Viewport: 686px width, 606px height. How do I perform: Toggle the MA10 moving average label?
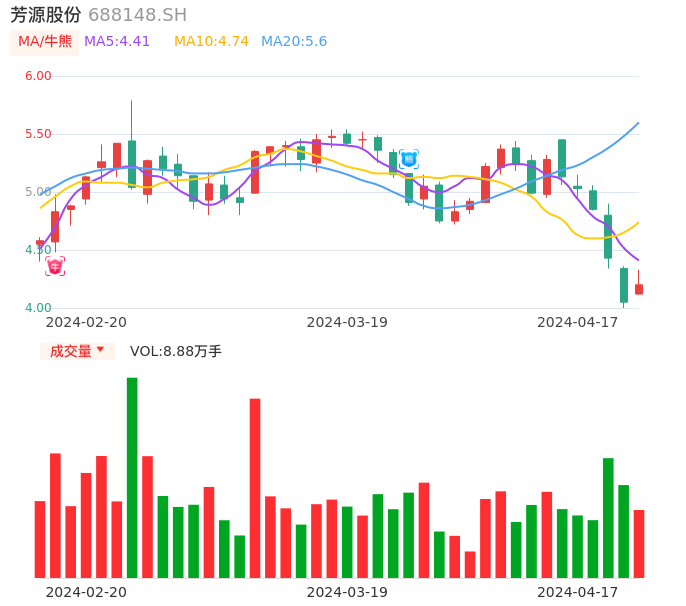coord(211,42)
